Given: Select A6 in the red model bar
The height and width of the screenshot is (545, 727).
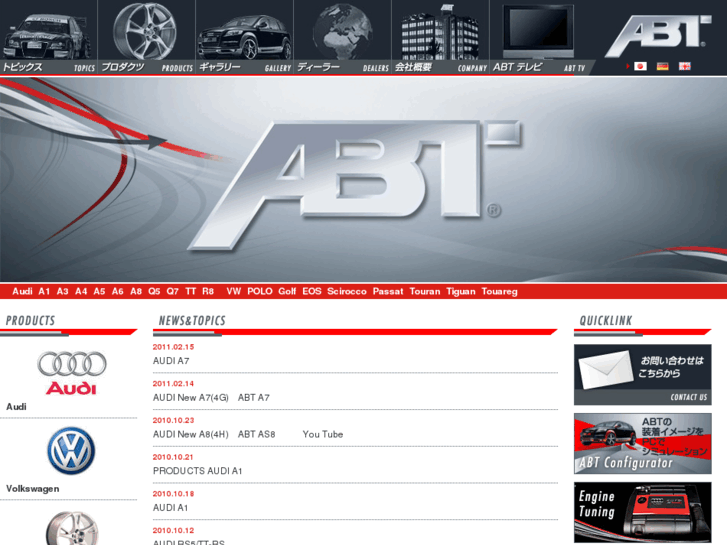Looking at the screenshot, I should (x=118, y=291).
